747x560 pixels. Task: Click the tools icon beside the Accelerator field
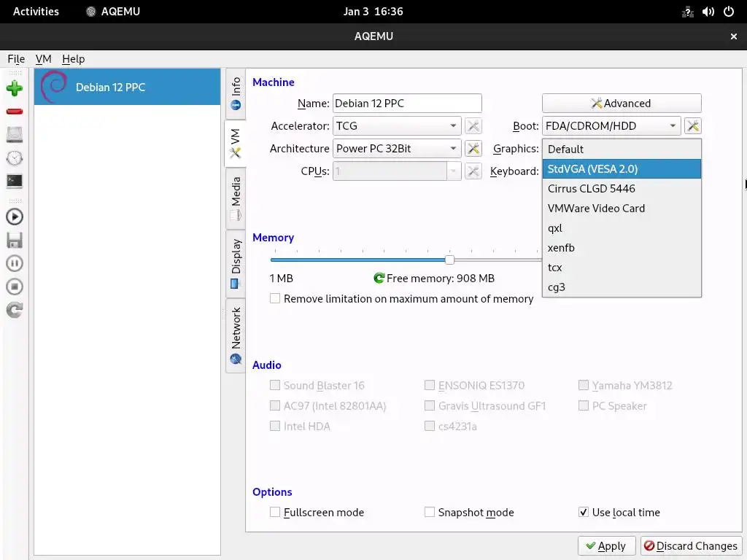(x=473, y=125)
